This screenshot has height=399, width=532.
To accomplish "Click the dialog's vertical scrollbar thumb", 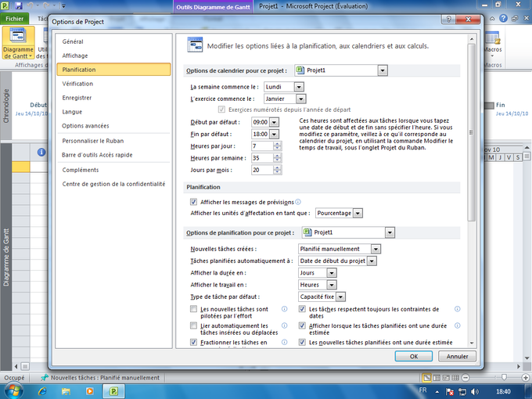I will point(471,132).
